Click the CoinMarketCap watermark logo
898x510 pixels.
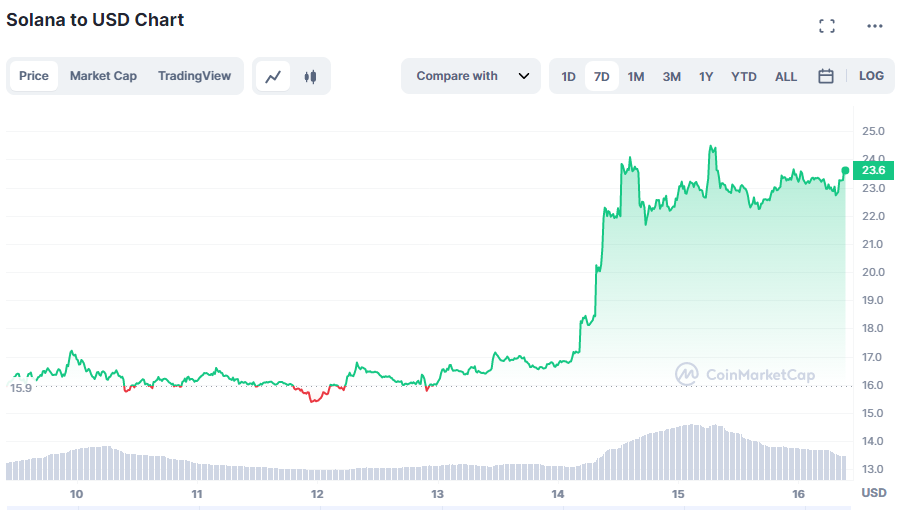click(x=745, y=375)
